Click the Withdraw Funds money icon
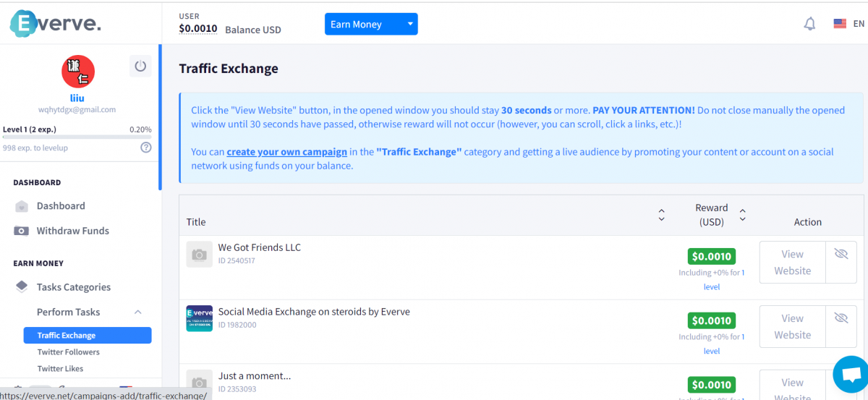The height and width of the screenshot is (400, 868). pyautogui.click(x=22, y=231)
